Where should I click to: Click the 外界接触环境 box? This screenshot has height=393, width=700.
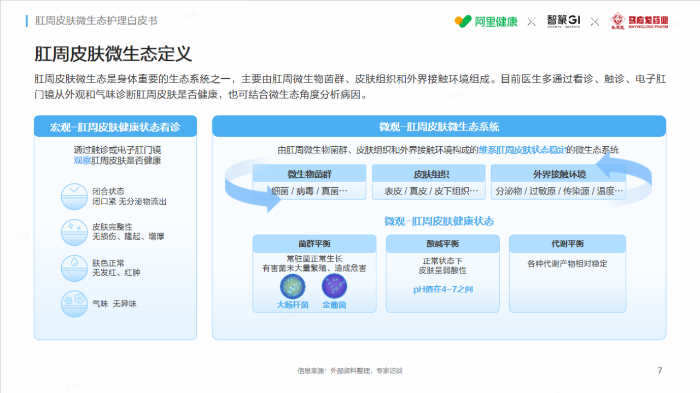pos(558,182)
